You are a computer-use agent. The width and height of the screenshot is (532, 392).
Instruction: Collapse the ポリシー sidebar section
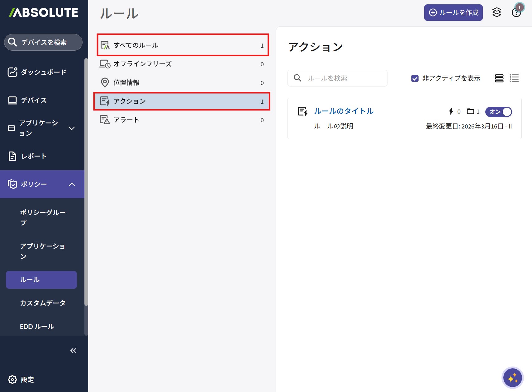(72, 184)
